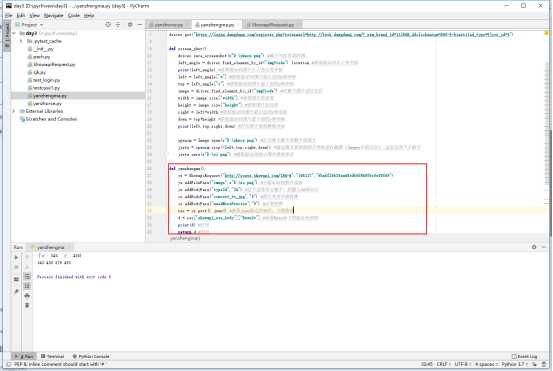Switch to the ShowapiRequest.py editor tab

273,25
